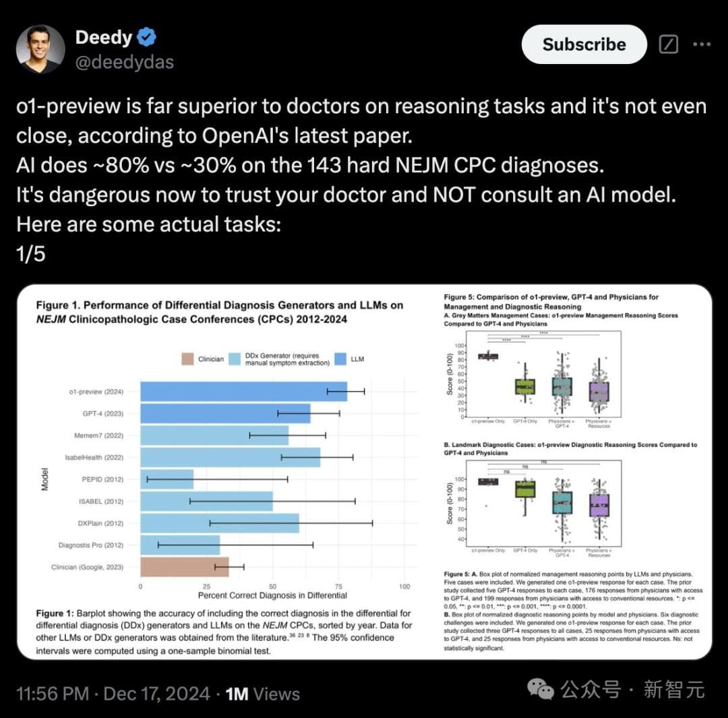This screenshot has height=718, width=728.
Task: Click the Deedy display name
Action: 103,37
